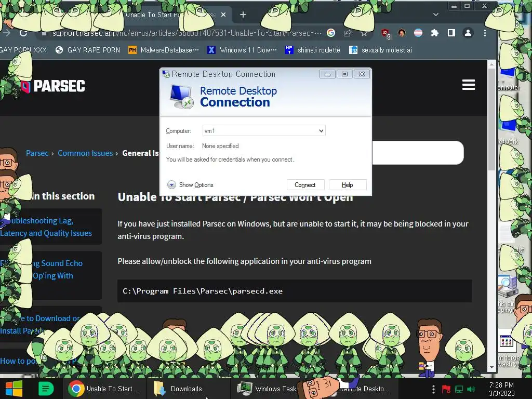
Task: Open the extension icon with face avatar
Action: tap(402, 33)
